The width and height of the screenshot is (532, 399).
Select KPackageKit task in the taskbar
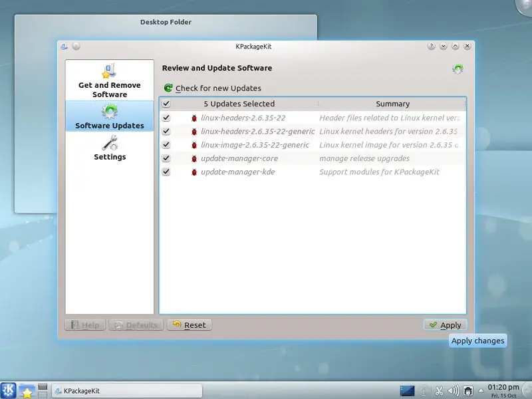coord(127,391)
